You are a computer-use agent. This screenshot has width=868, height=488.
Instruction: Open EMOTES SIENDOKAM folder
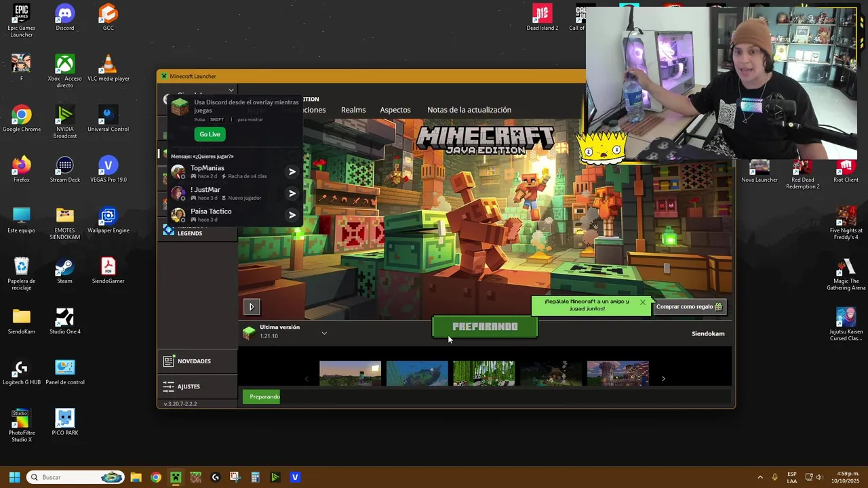coord(64,223)
